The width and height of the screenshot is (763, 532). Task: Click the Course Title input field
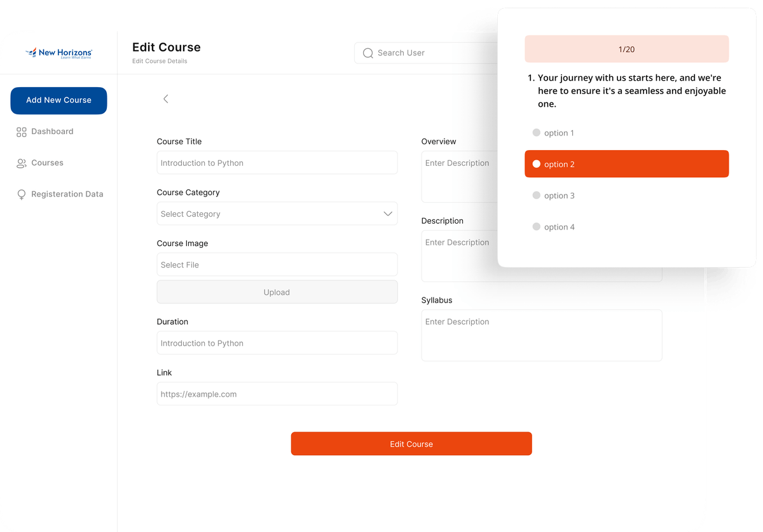pyautogui.click(x=277, y=163)
